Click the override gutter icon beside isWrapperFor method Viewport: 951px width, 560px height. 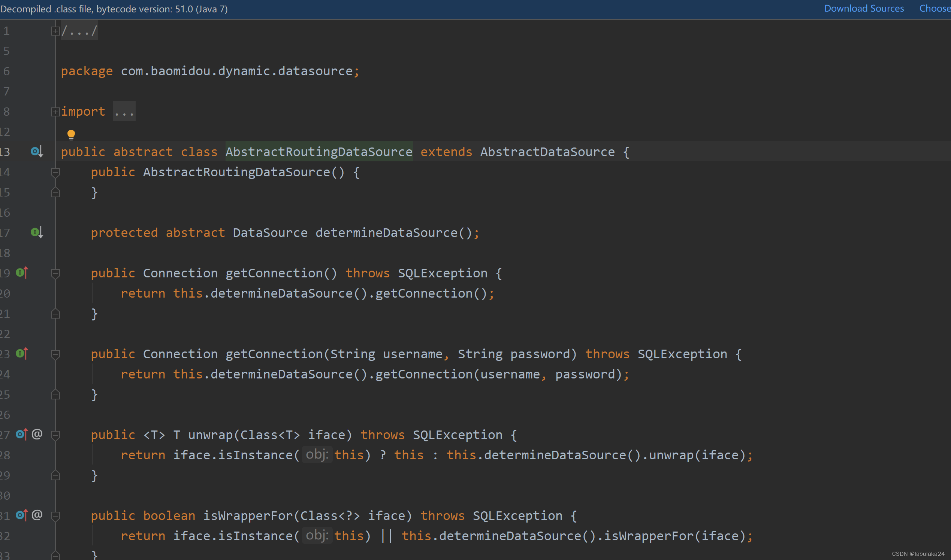click(x=21, y=515)
